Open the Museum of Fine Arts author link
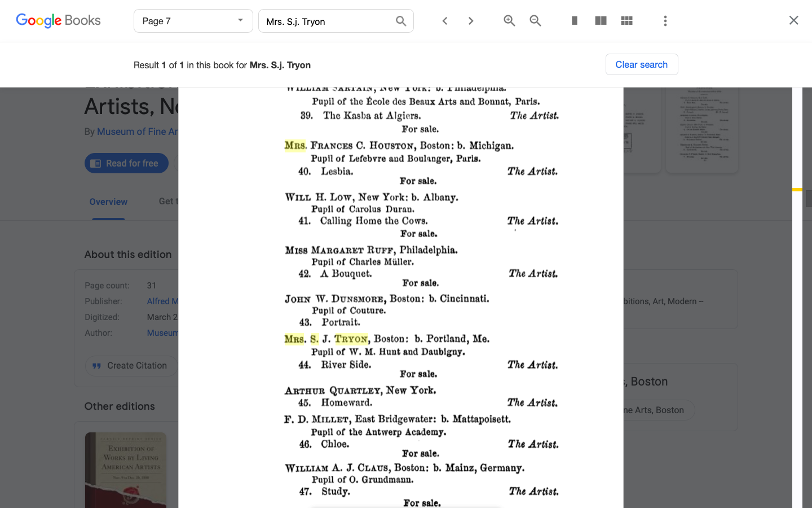The image size is (812, 508). click(137, 132)
